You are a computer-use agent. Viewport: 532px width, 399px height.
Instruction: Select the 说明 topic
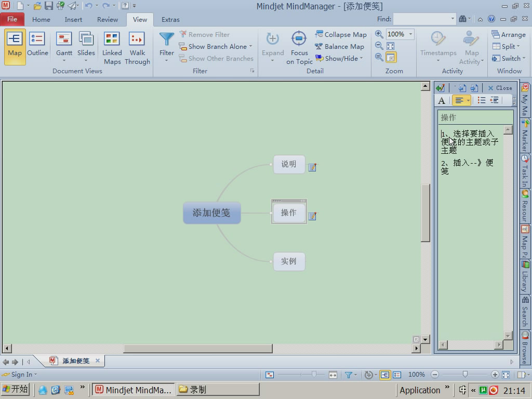point(289,164)
